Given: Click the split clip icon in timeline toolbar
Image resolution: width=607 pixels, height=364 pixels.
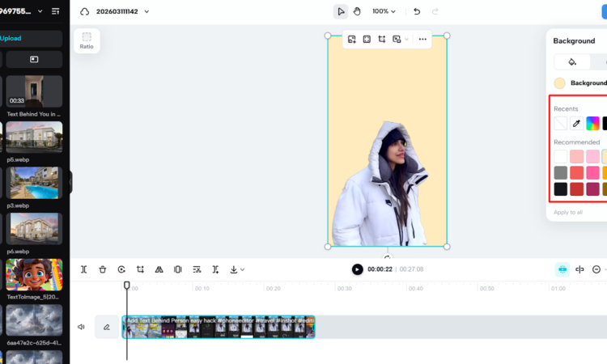Looking at the screenshot, I should [84, 269].
